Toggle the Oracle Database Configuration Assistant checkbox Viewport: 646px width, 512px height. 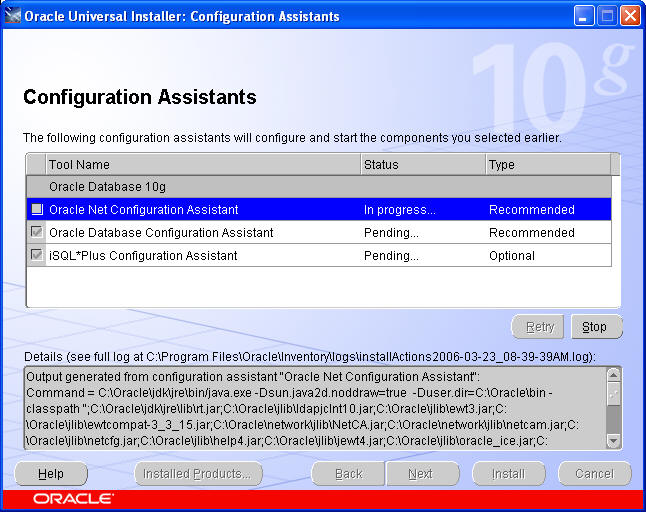point(37,233)
